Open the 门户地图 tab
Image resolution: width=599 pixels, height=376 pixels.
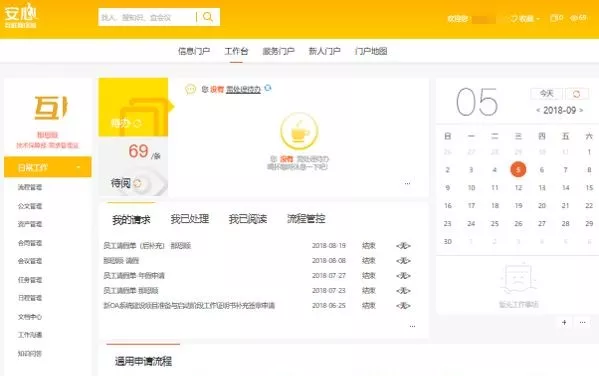coord(371,51)
